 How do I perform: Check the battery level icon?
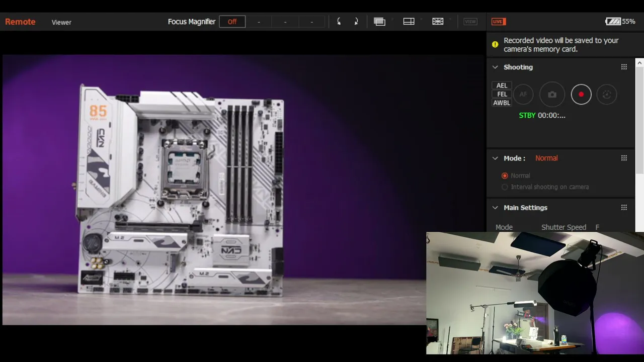pos(613,22)
